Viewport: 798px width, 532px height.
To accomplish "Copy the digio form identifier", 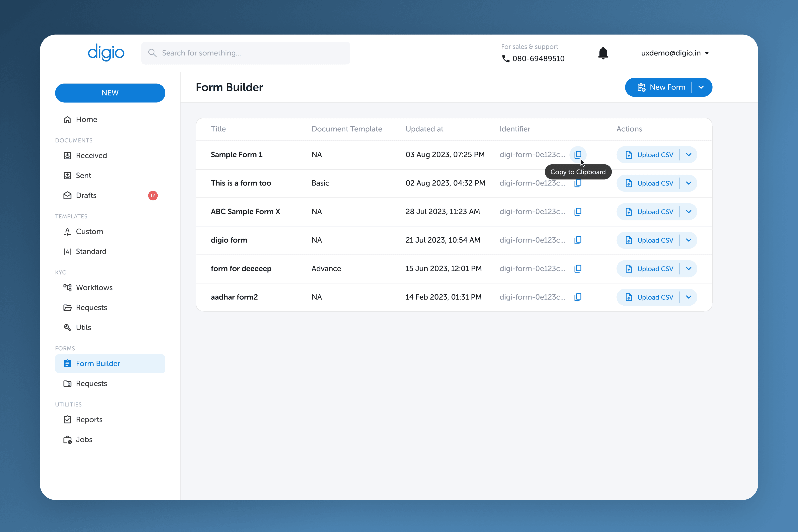I will tap(578, 240).
